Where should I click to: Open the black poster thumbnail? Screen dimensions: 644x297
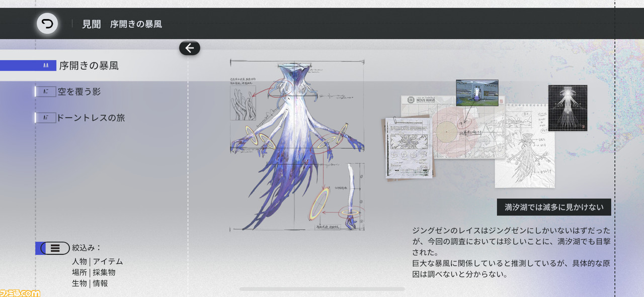567,108
